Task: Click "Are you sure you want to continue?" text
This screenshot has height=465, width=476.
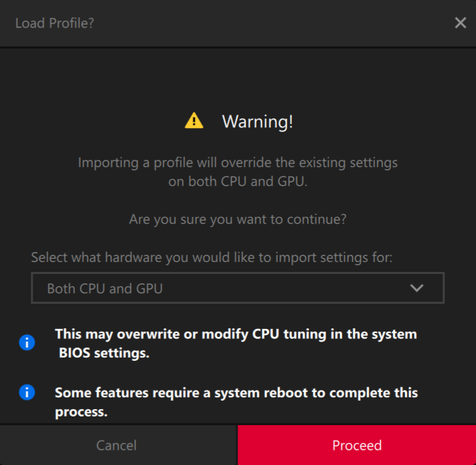Action: tap(237, 219)
